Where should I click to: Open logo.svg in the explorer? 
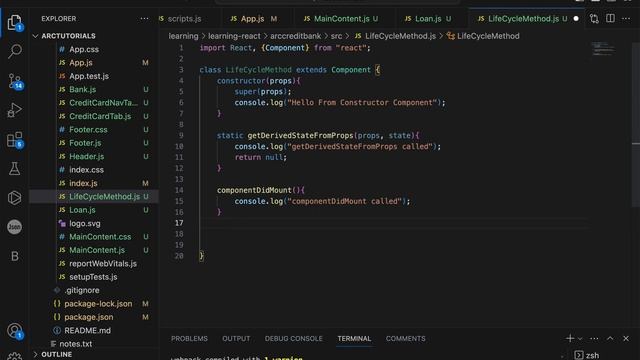84,223
